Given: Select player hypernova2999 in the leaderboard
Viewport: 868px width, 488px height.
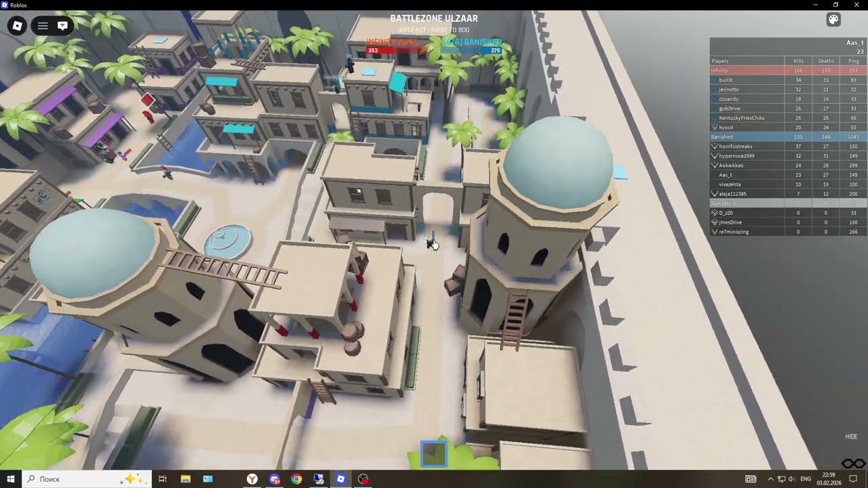Looking at the screenshot, I should (x=788, y=156).
